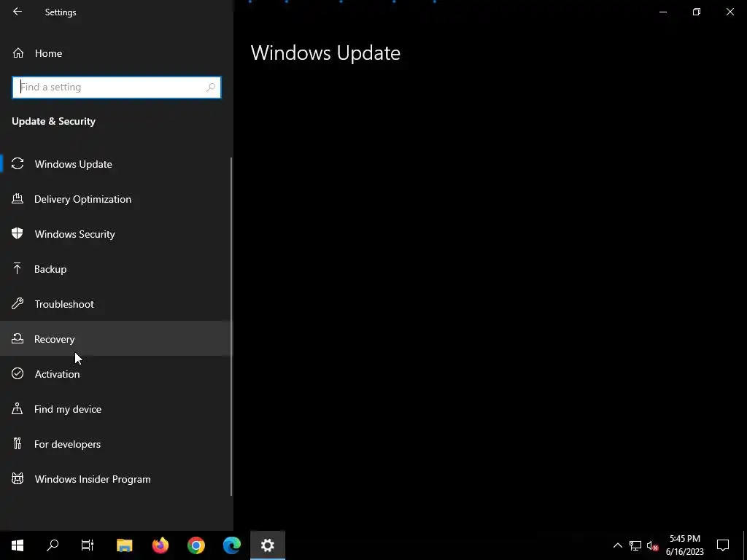Click the sidebar vertical scrollbar
Viewport: 747px width, 560px height.
(x=231, y=327)
